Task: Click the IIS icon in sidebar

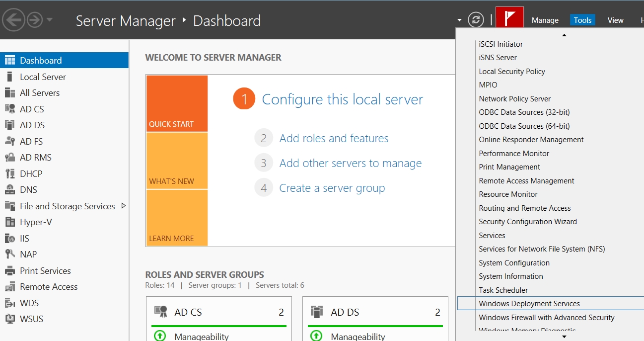Action: pyautogui.click(x=10, y=238)
